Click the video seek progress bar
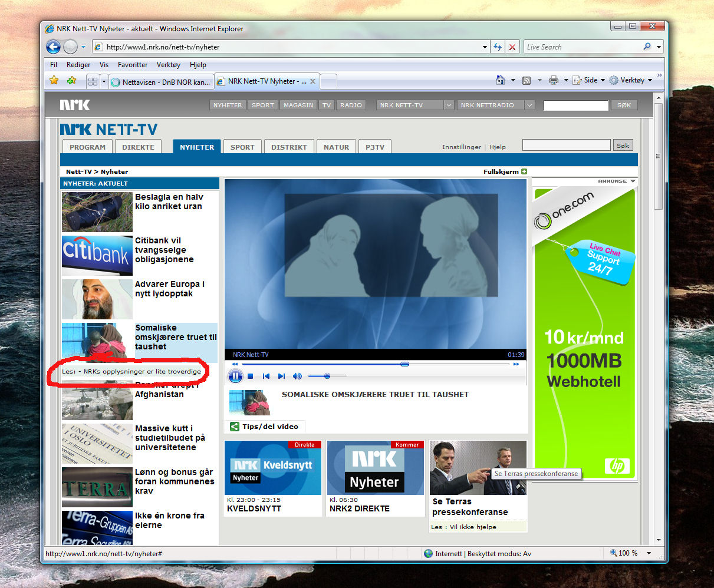Viewport: 714px width, 588px height. [375, 364]
